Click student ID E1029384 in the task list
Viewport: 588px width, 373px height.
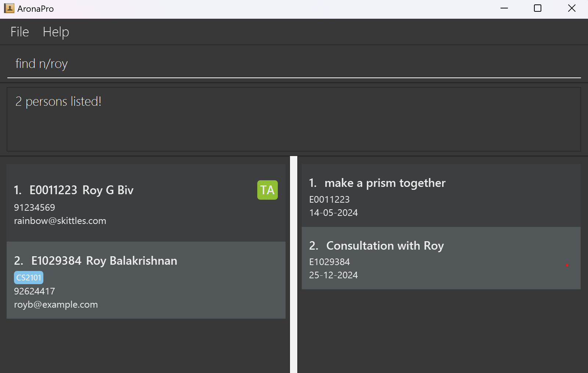(x=329, y=262)
